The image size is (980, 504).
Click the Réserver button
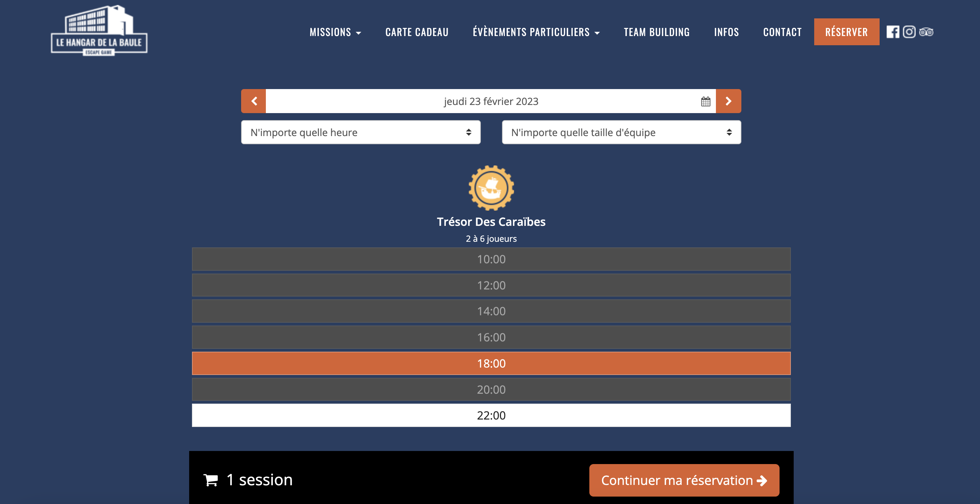[x=846, y=32]
